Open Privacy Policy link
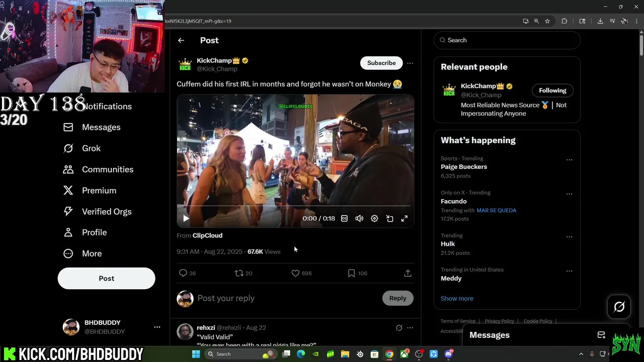This screenshot has height=362, width=644. (499, 321)
